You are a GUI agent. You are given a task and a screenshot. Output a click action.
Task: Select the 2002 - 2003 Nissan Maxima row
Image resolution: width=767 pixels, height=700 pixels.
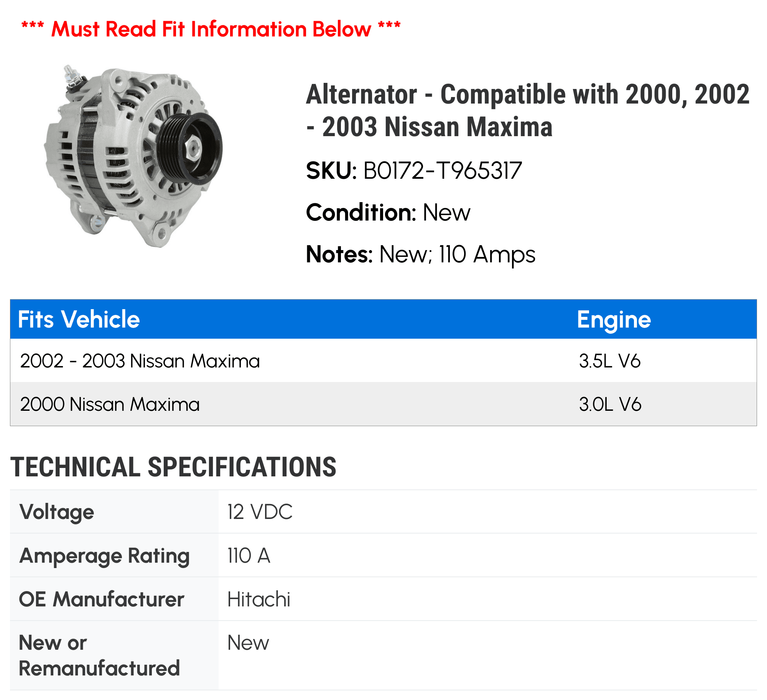point(140,361)
